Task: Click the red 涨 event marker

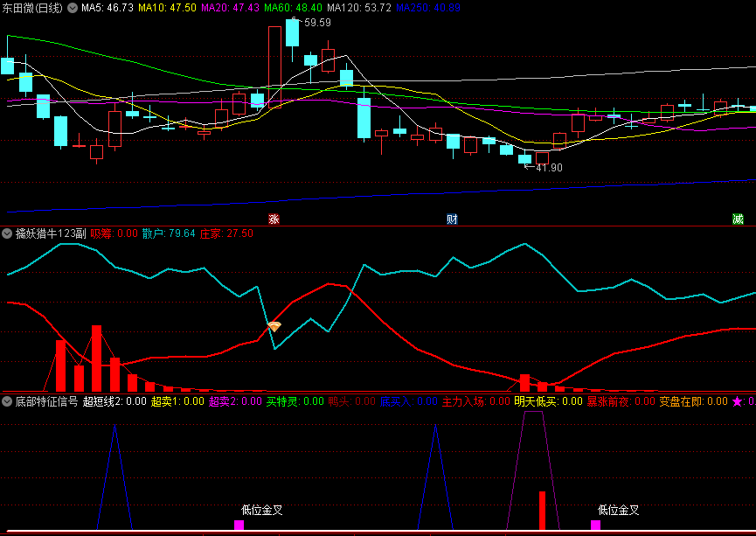Action: click(274, 219)
